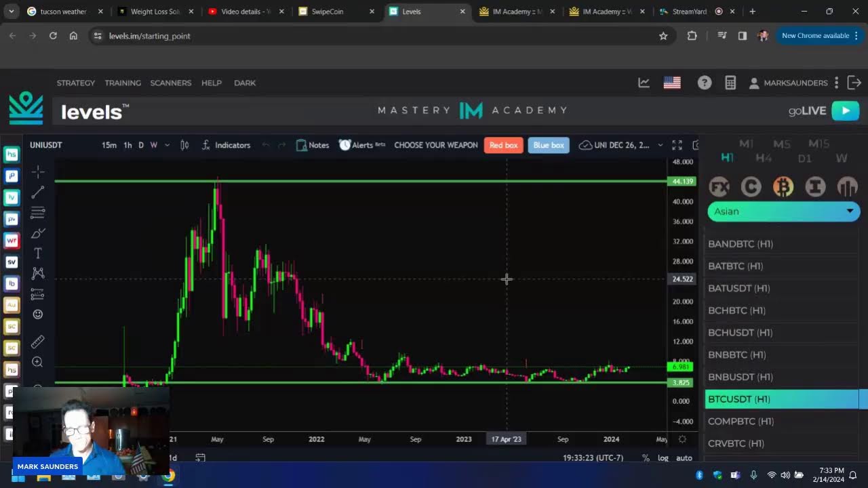Toggle the log price scale
The height and width of the screenshot is (488, 868).
663,458
